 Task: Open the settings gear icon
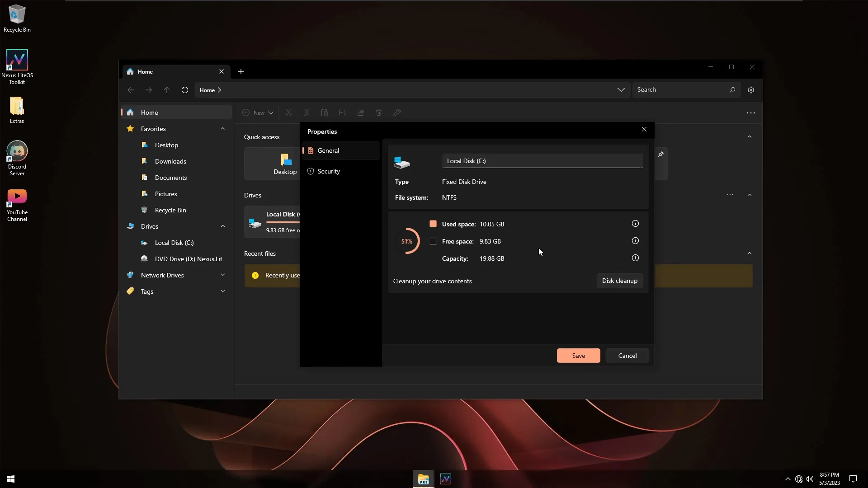coord(751,90)
